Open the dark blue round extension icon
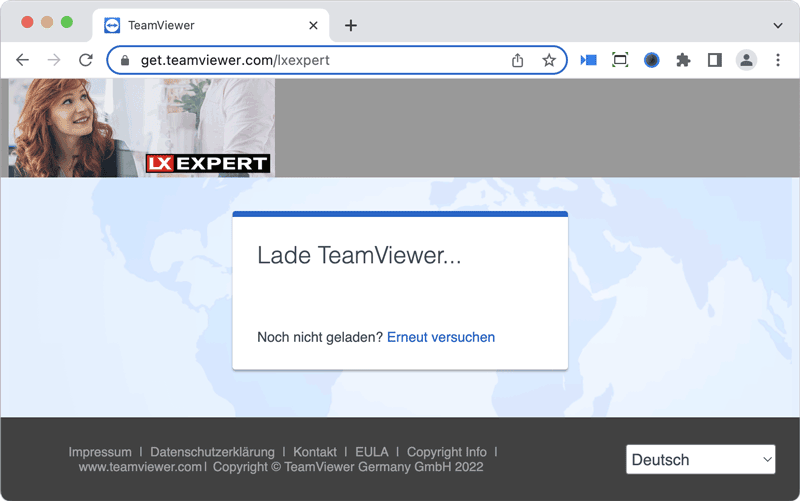This screenshot has height=501, width=800. coord(652,60)
